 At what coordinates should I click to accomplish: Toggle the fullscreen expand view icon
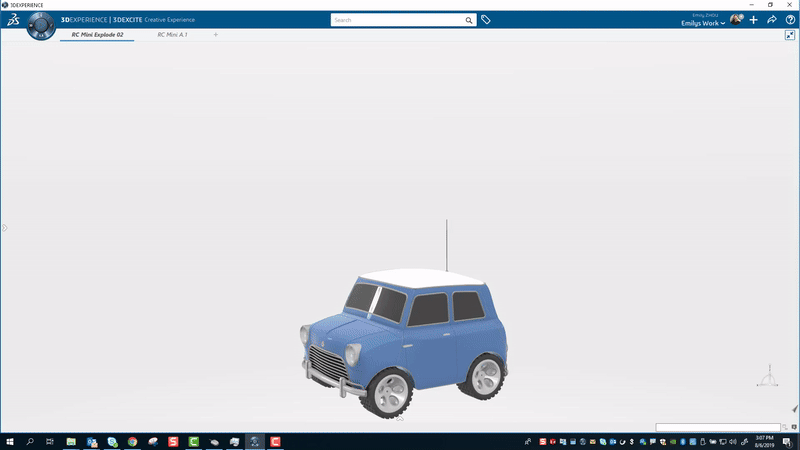click(790, 35)
